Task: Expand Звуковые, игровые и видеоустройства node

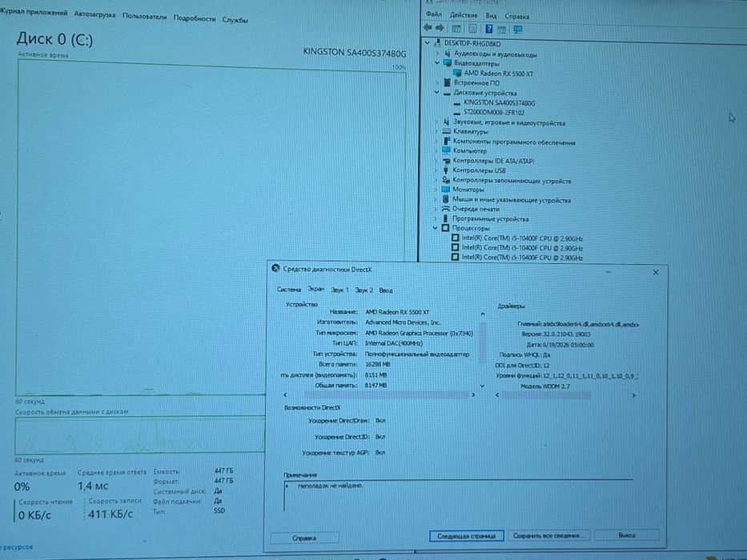Action: (436, 122)
